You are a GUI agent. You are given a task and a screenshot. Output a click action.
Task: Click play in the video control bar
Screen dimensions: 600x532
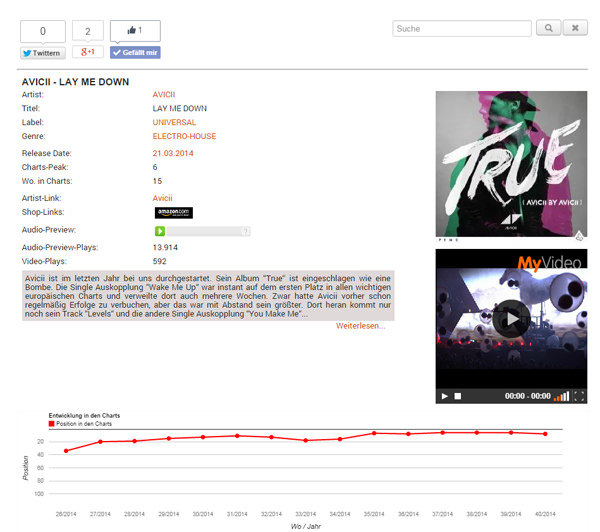pos(444,396)
